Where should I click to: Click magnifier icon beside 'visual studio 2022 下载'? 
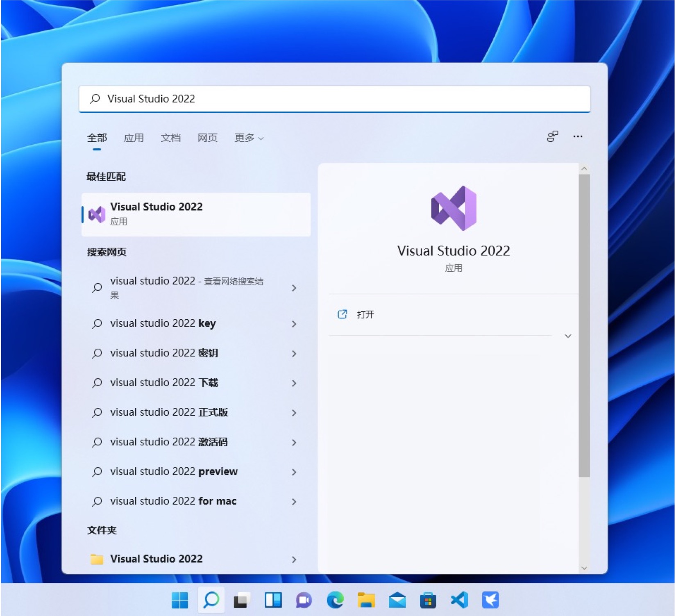coord(97,383)
